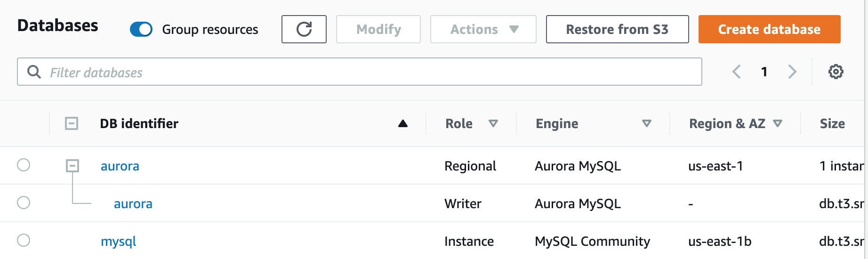Image resolution: width=868 pixels, height=259 pixels.
Task: Click the Create database button
Action: coord(769,29)
